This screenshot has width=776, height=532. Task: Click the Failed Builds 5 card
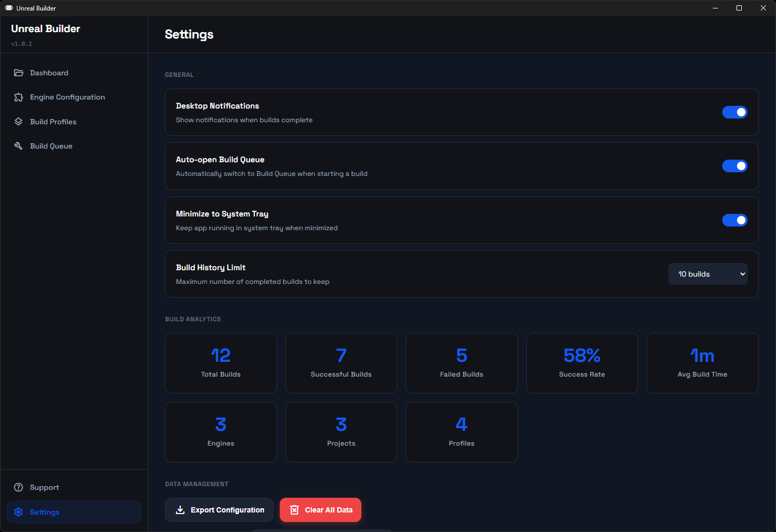tap(461, 363)
